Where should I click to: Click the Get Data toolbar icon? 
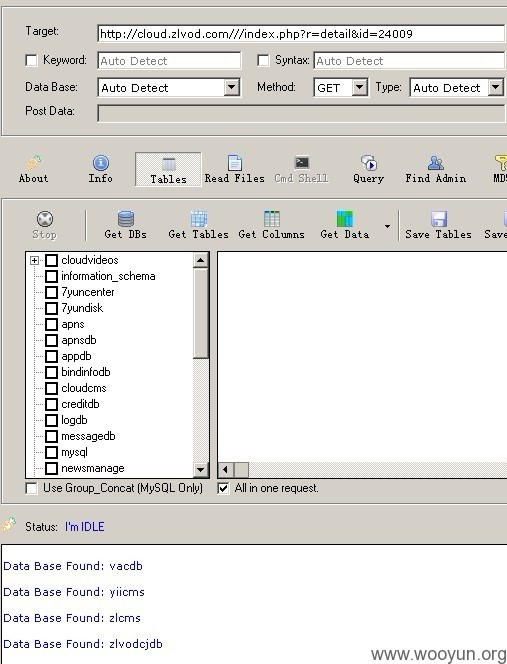344,219
